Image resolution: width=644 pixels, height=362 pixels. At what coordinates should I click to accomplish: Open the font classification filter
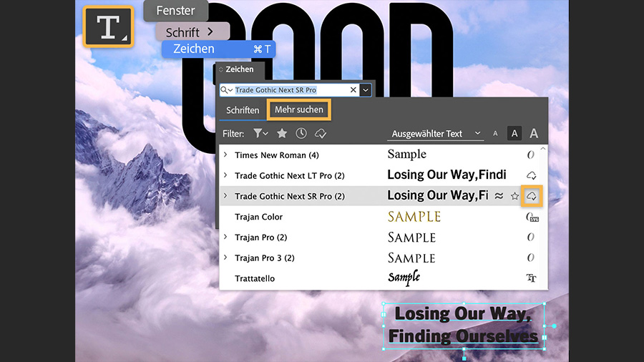[260, 133]
